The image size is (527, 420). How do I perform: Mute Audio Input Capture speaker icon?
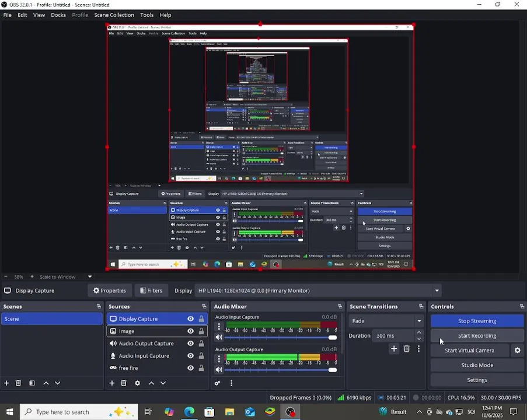pos(219,337)
